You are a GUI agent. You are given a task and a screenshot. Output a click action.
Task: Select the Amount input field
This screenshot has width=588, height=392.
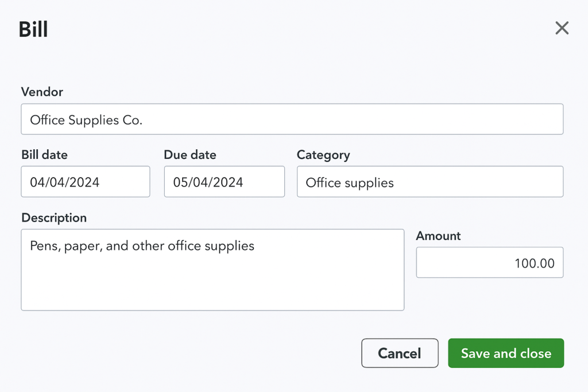coord(489,263)
